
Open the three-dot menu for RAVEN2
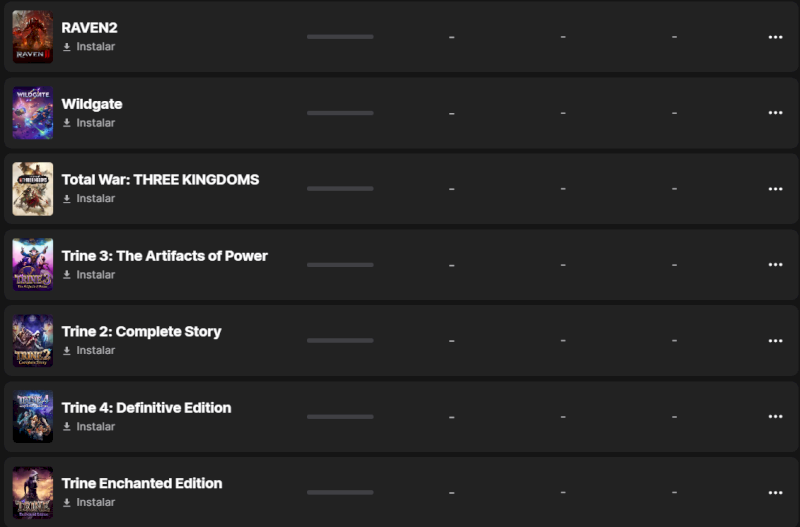point(775,37)
